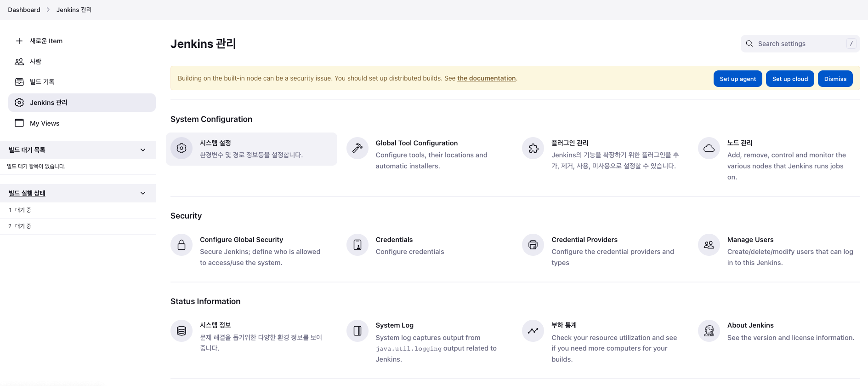Click the window icon beside My Views
Viewport: 868px width, 386px height.
(19, 123)
